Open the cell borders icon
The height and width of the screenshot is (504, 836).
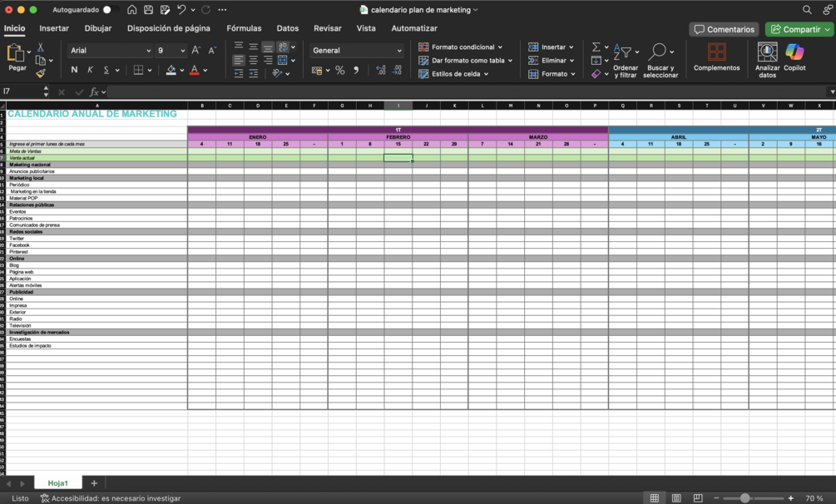coord(138,70)
